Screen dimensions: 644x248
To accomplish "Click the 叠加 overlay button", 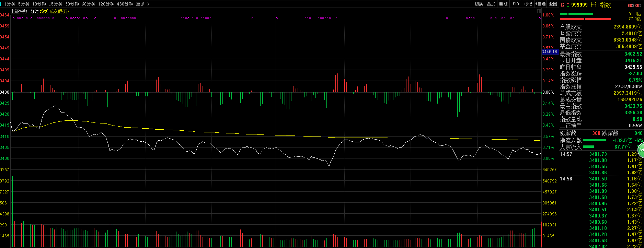I will pyautogui.click(x=491, y=4).
